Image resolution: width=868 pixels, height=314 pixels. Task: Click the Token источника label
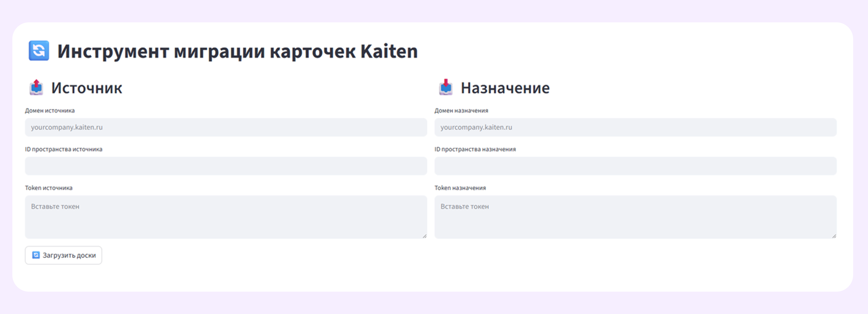coord(49,188)
